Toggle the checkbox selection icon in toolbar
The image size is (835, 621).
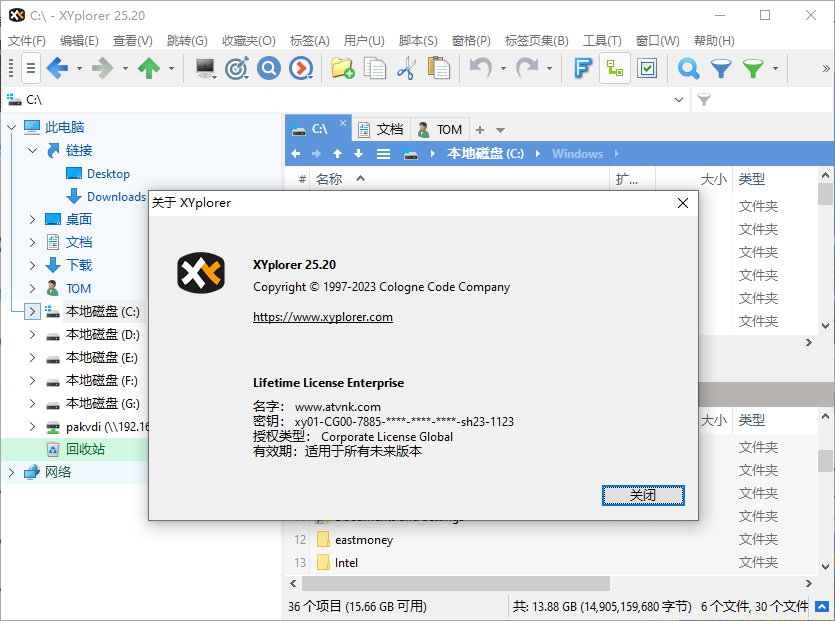pos(646,68)
